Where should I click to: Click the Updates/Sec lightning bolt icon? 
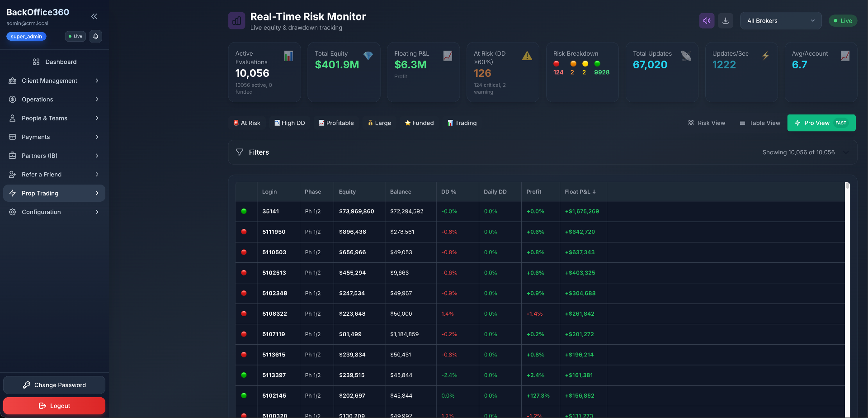(x=765, y=56)
